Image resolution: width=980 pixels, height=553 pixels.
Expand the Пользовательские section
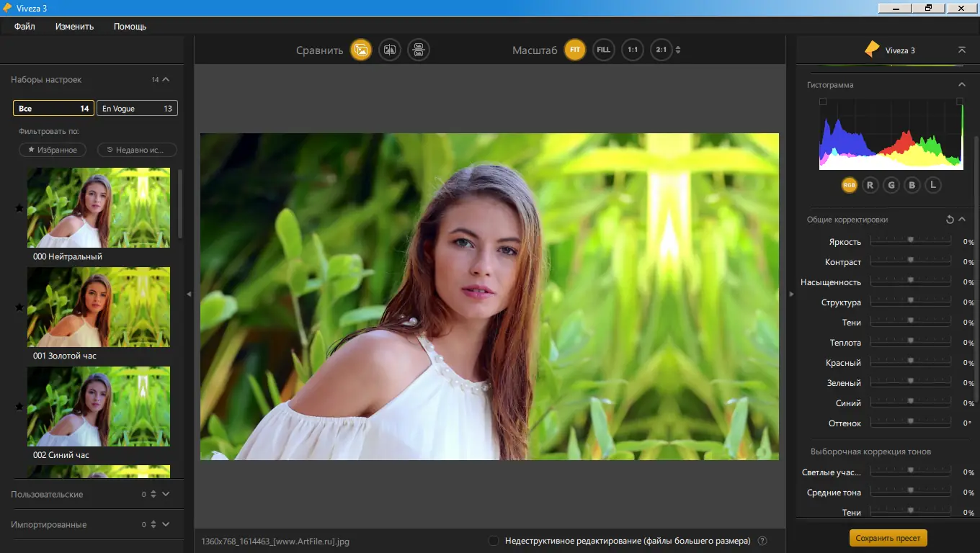166,494
